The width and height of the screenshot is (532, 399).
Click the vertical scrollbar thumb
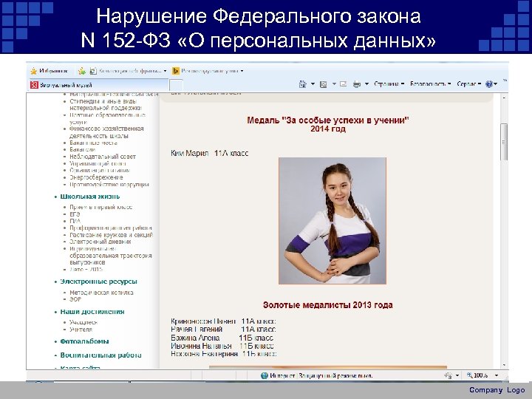[504, 141]
